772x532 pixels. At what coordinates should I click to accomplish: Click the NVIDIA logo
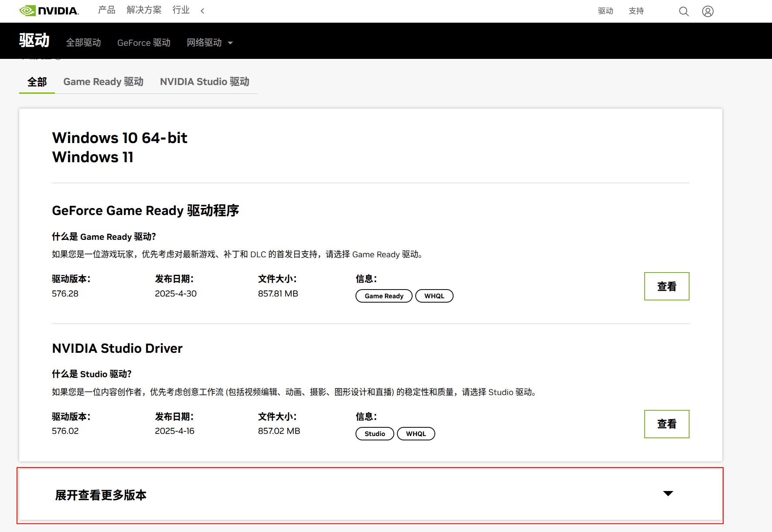pyautogui.click(x=49, y=10)
